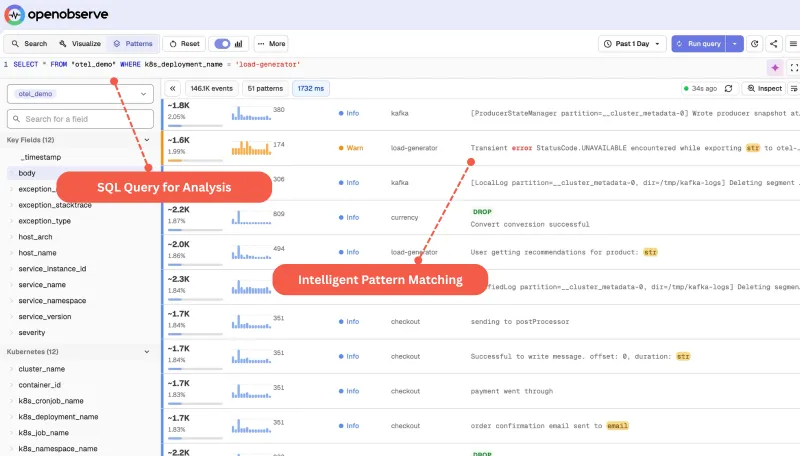Viewport: 800px width, 456px height.
Task: Click the Search for a field input
Action: coord(80,119)
